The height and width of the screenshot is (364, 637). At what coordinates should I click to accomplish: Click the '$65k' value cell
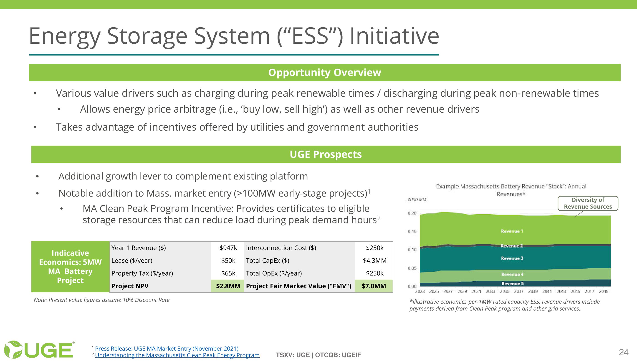tap(228, 273)
